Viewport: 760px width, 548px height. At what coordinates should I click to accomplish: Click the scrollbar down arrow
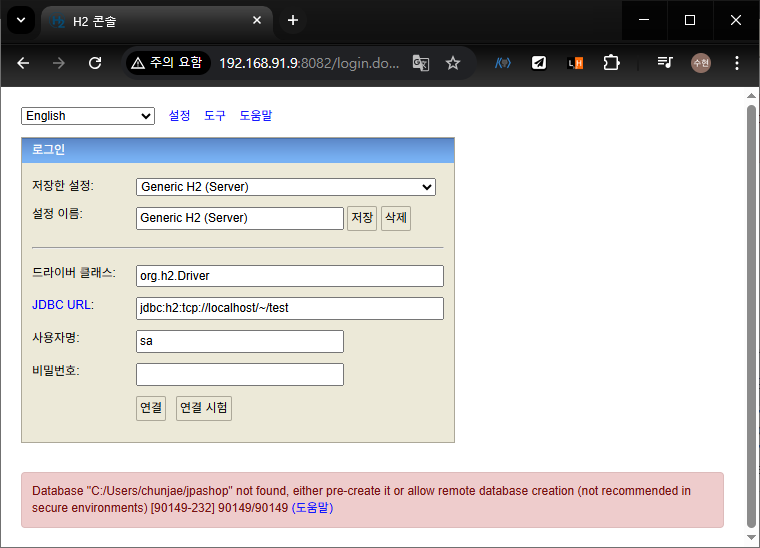click(x=751, y=537)
